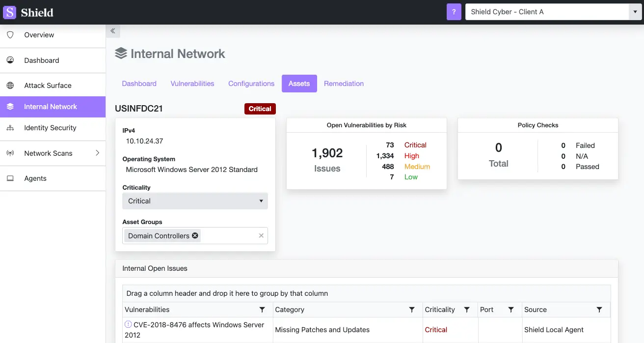644x343 pixels.
Task: Open the Source column filter
Action: tap(599, 310)
